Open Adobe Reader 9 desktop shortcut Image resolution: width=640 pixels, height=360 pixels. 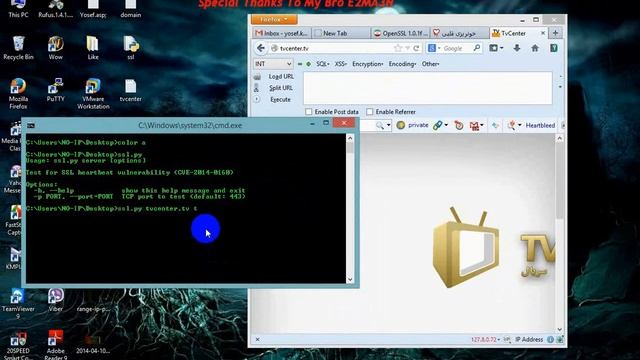click(x=56, y=345)
